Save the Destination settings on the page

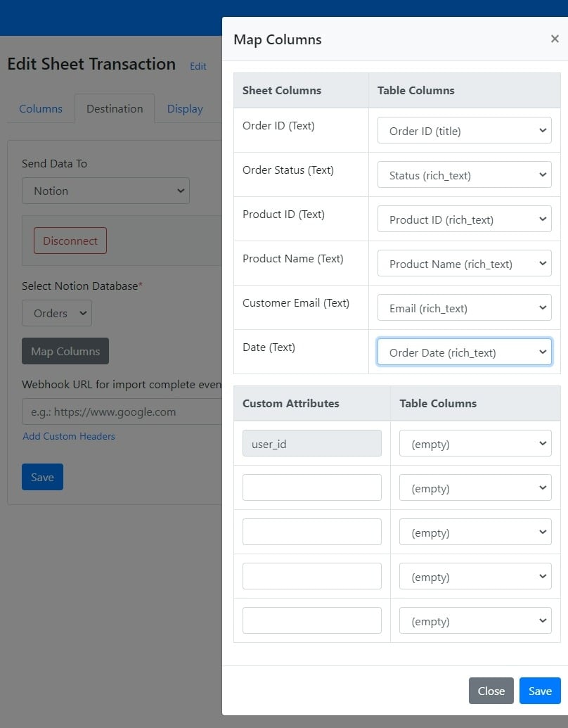pyautogui.click(x=42, y=478)
